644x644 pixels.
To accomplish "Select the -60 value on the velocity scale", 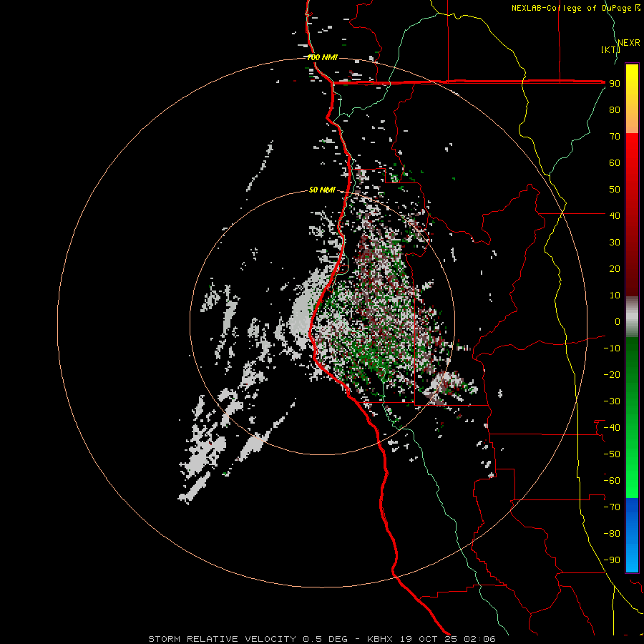I will tap(612, 481).
